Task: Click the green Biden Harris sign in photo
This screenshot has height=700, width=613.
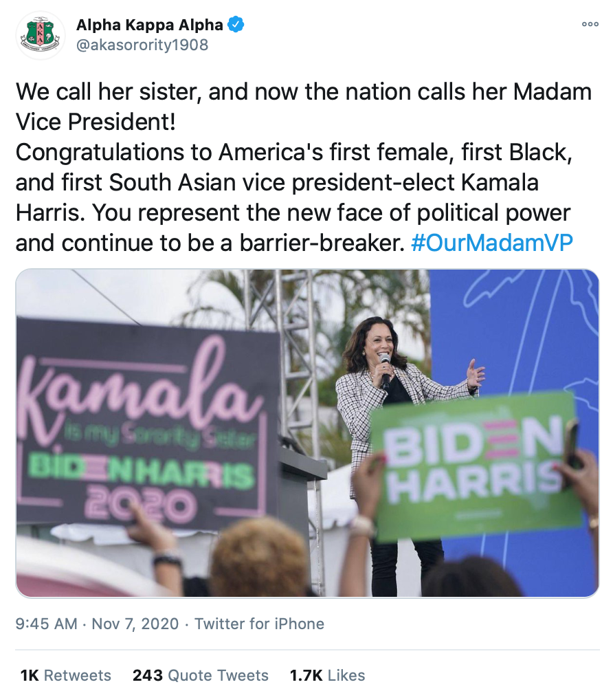Action: (x=474, y=464)
